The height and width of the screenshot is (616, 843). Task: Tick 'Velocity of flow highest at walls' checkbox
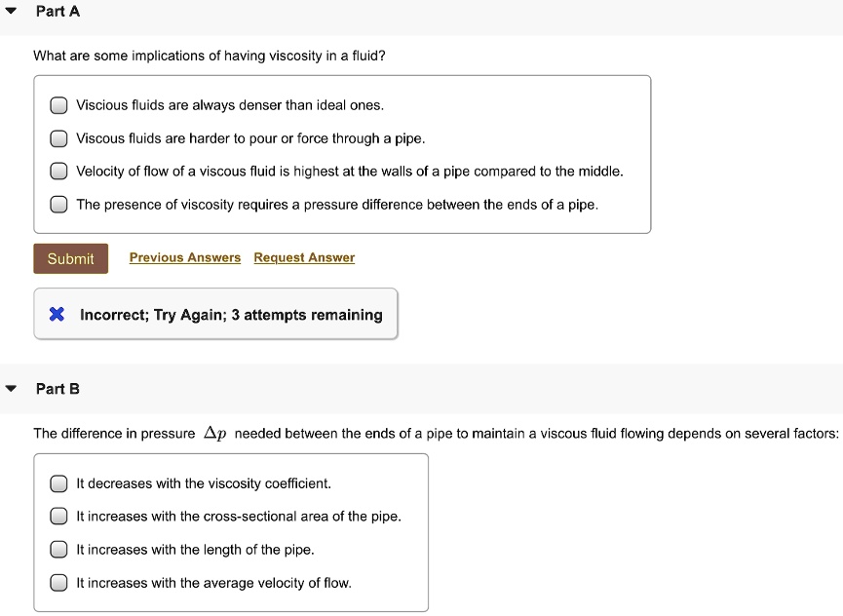(58, 172)
